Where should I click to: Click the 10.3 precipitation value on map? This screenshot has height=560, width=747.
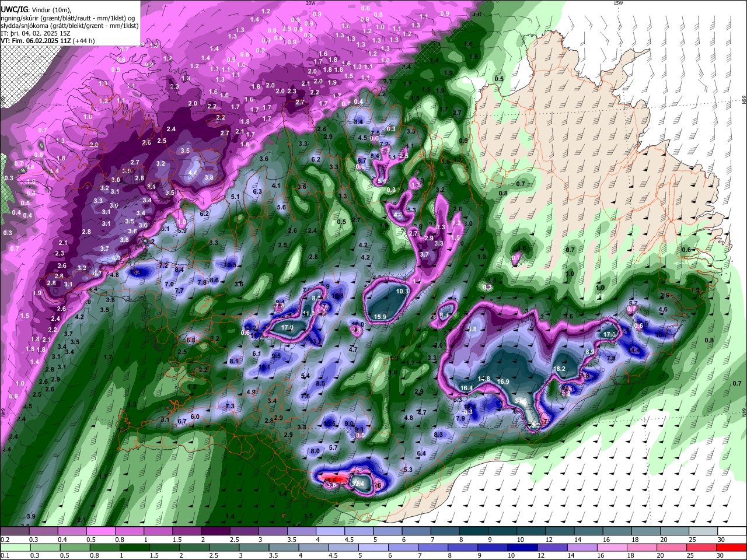tap(402, 291)
